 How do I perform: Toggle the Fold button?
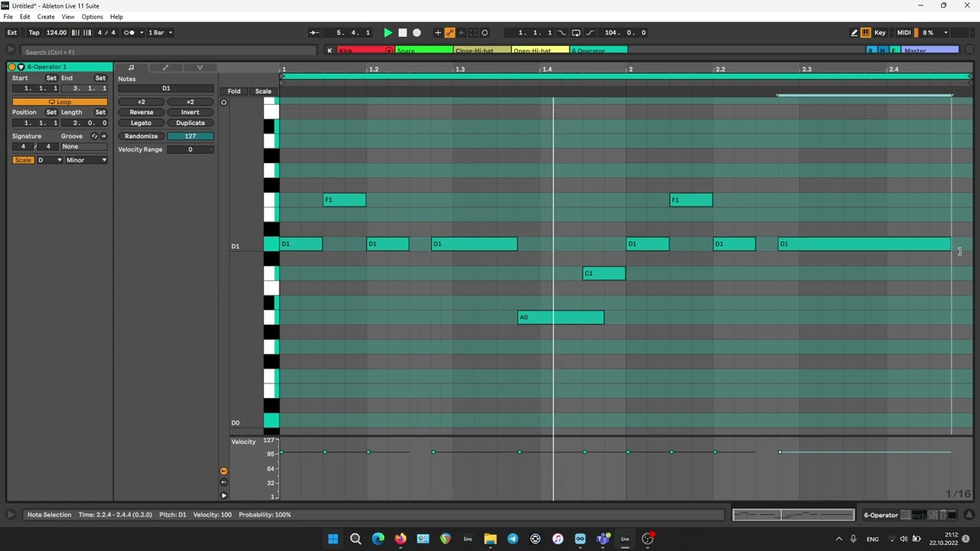(234, 91)
